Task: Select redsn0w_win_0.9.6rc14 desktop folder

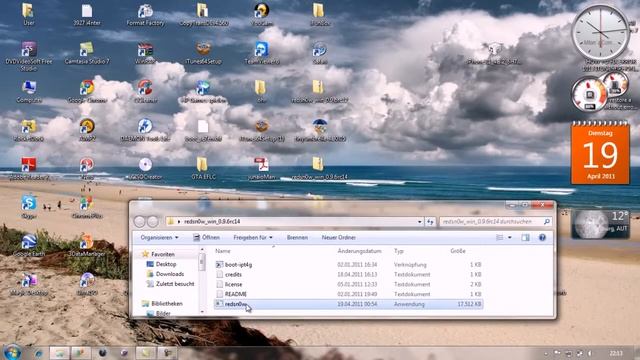Action: [320, 168]
